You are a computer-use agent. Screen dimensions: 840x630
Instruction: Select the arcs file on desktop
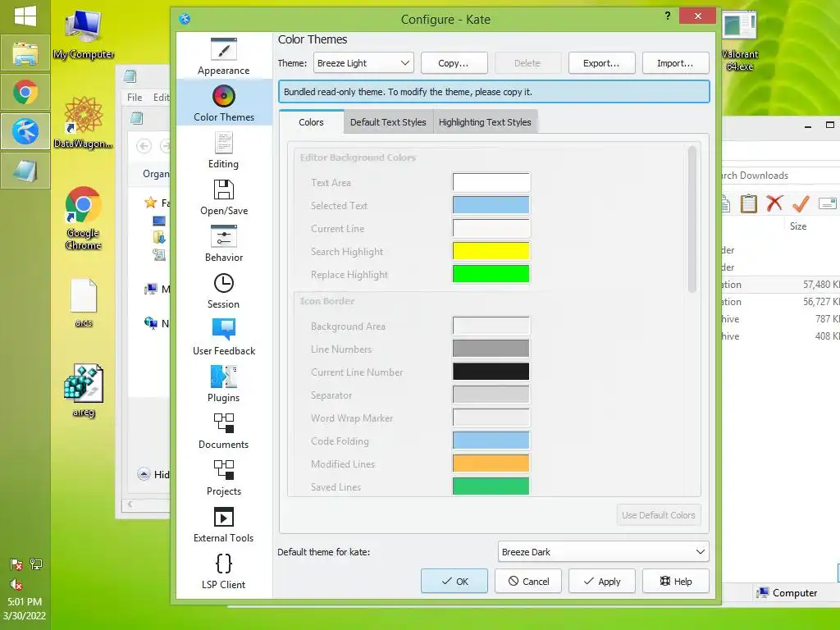click(84, 303)
